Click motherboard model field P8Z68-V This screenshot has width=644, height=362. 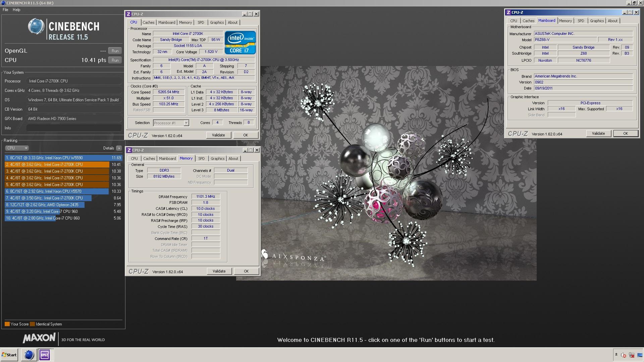(x=565, y=40)
